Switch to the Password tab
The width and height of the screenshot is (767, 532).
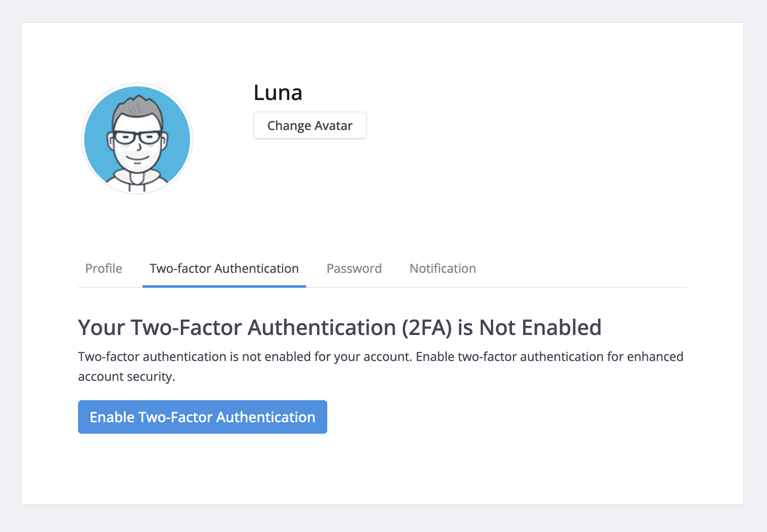click(x=354, y=268)
